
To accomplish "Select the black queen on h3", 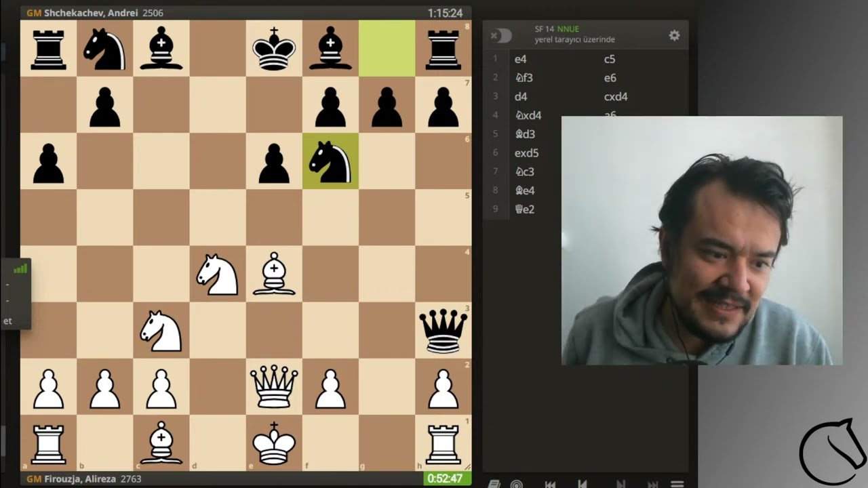I will 443,331.
